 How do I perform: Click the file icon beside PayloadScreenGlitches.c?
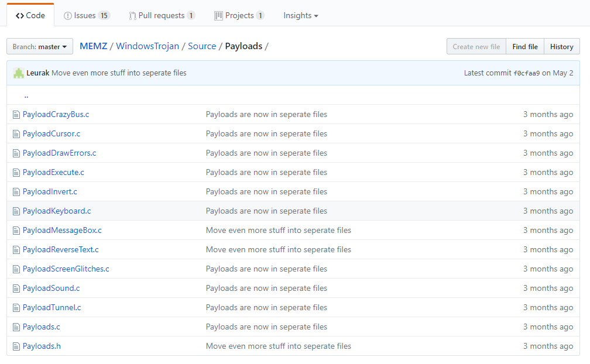tap(16, 269)
